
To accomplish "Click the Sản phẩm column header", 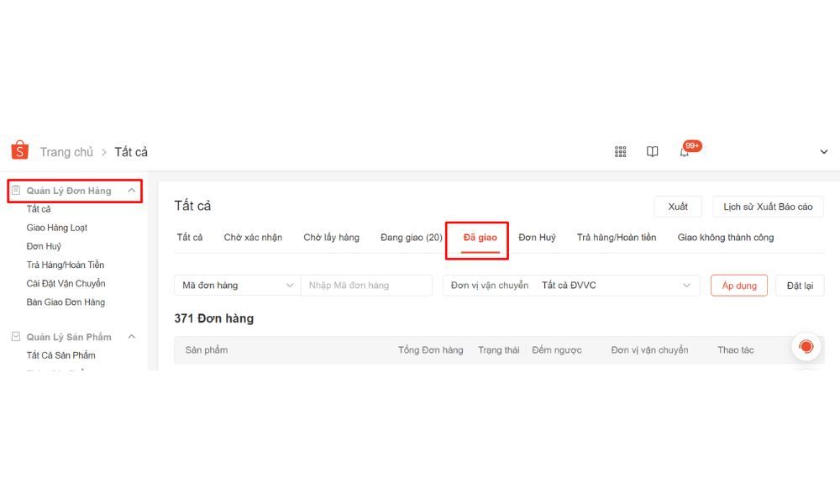I will click(x=207, y=349).
